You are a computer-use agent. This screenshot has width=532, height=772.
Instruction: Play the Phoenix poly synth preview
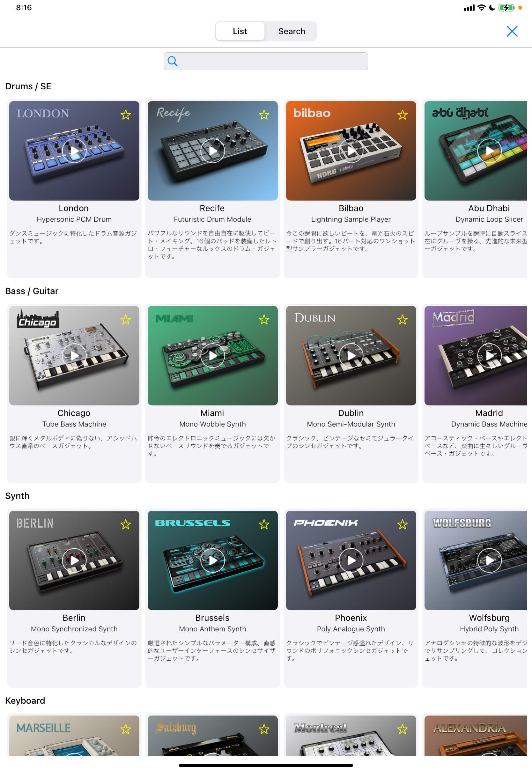[351, 560]
